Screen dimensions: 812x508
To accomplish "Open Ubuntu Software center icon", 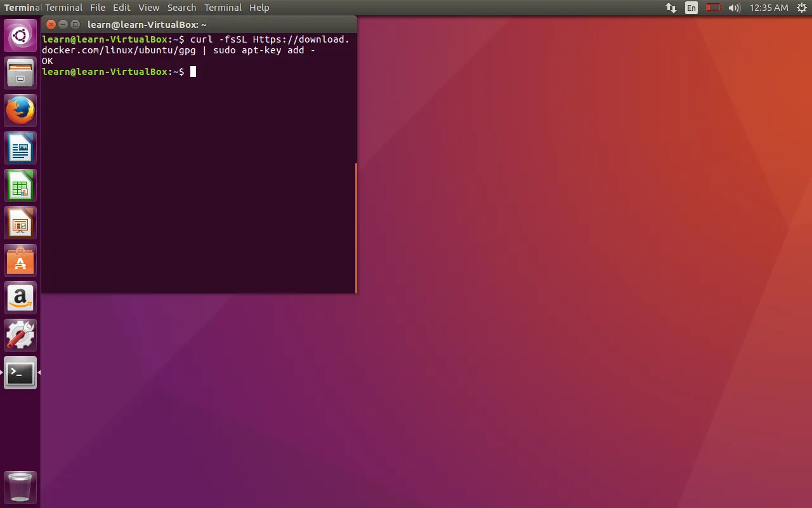I will pos(20,260).
